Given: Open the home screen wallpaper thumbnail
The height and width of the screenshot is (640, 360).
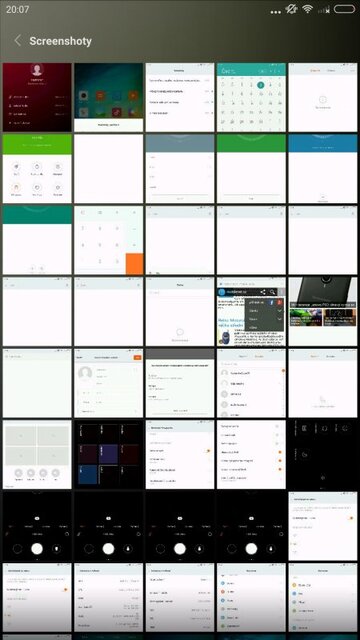Looking at the screenshot, I should [109, 97].
